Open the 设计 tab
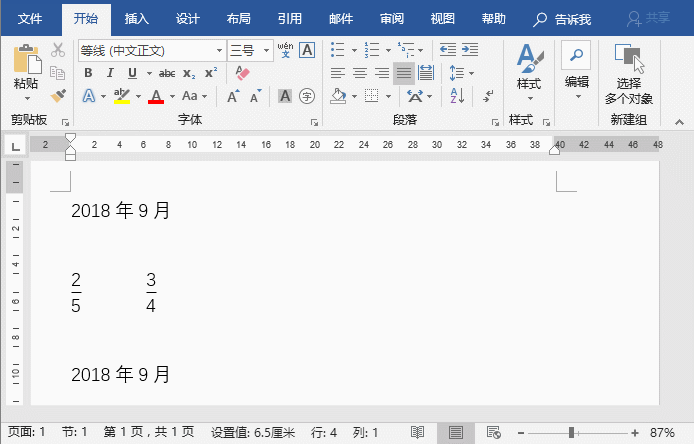This screenshot has height=444, width=694. pyautogui.click(x=188, y=19)
